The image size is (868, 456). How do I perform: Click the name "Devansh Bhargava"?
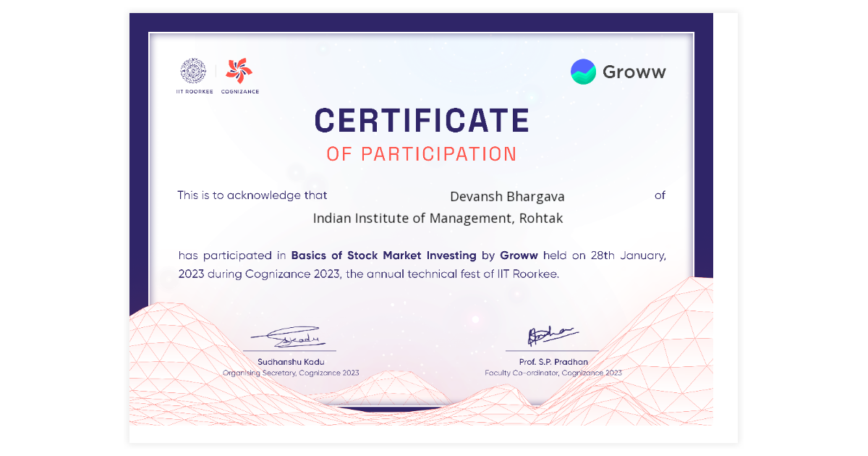coord(507,197)
